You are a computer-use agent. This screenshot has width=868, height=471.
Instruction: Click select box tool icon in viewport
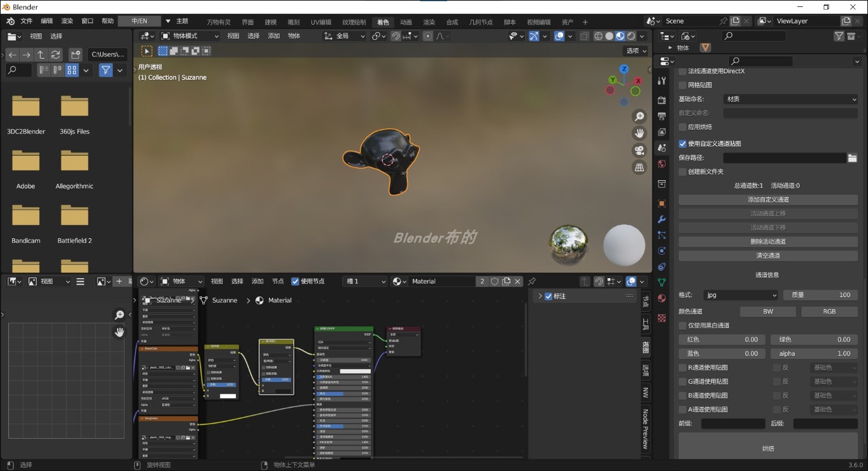[147, 51]
